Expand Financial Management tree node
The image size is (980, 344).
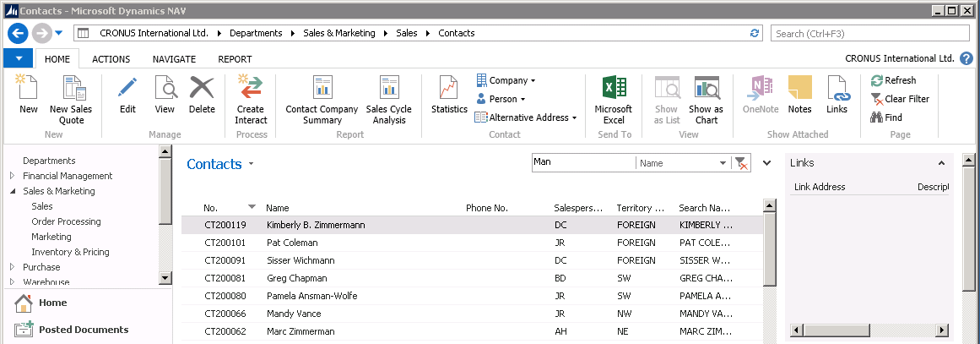13,176
